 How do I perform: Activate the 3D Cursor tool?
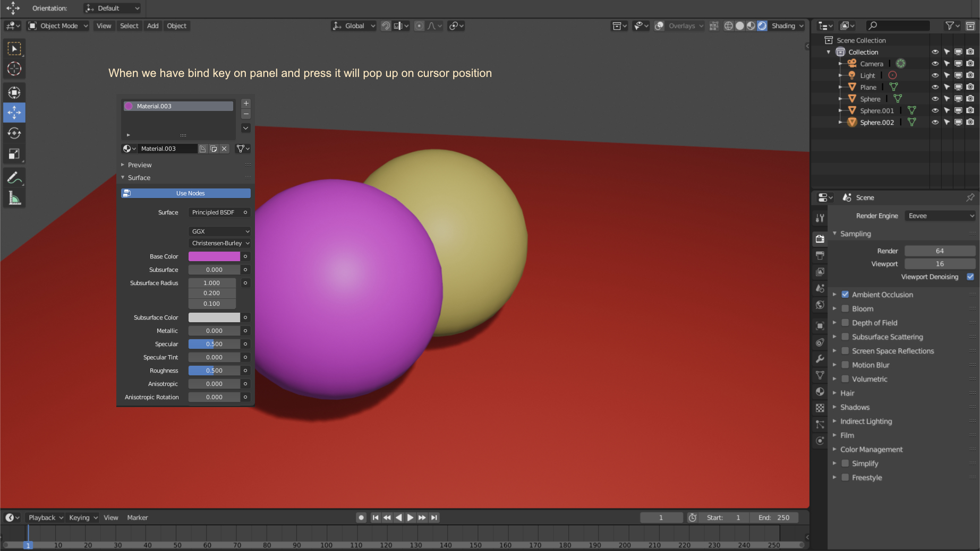tap(14, 69)
